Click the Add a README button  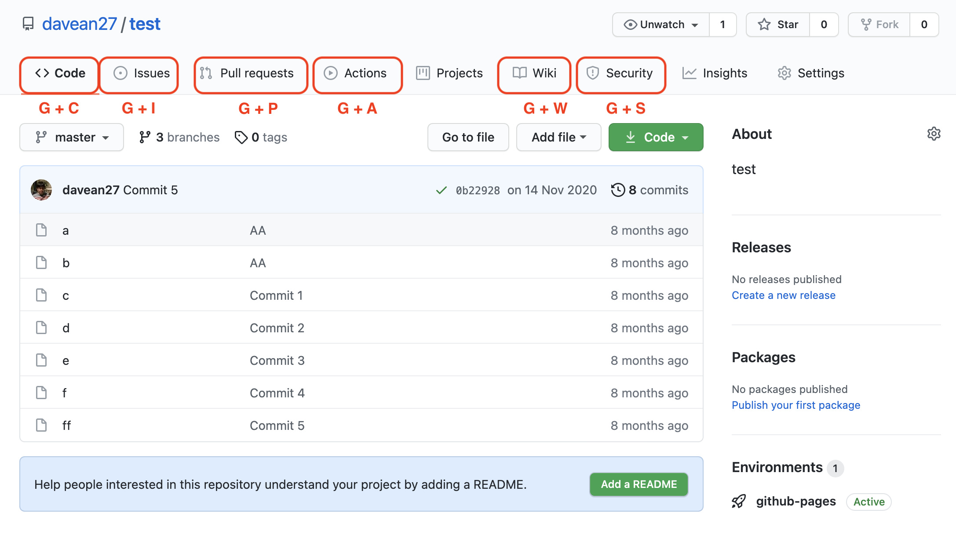[x=639, y=484]
